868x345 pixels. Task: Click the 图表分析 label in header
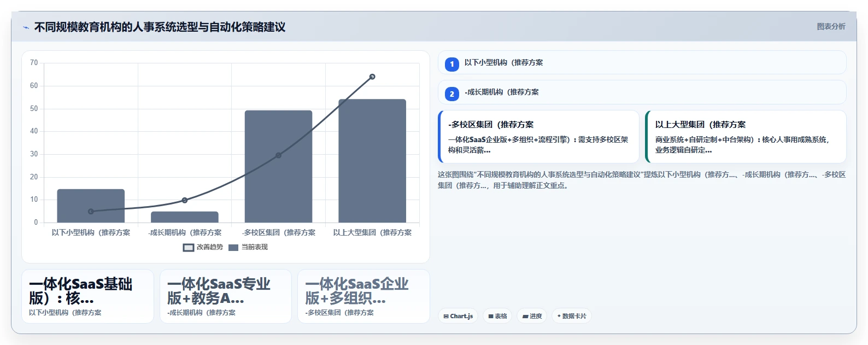tap(831, 26)
